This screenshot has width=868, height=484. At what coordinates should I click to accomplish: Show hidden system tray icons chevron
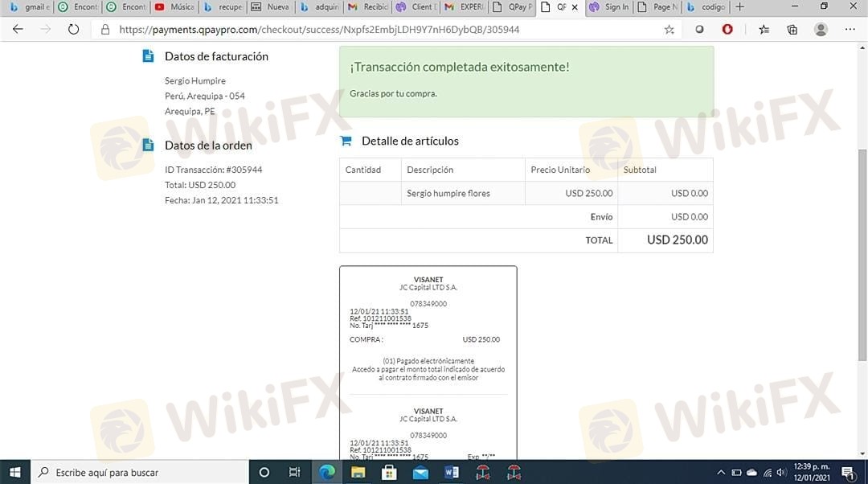coord(721,472)
